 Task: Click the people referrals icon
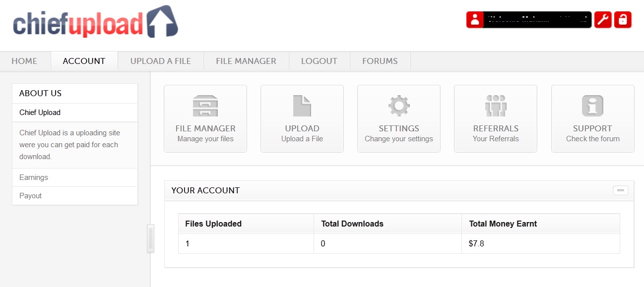tap(496, 106)
